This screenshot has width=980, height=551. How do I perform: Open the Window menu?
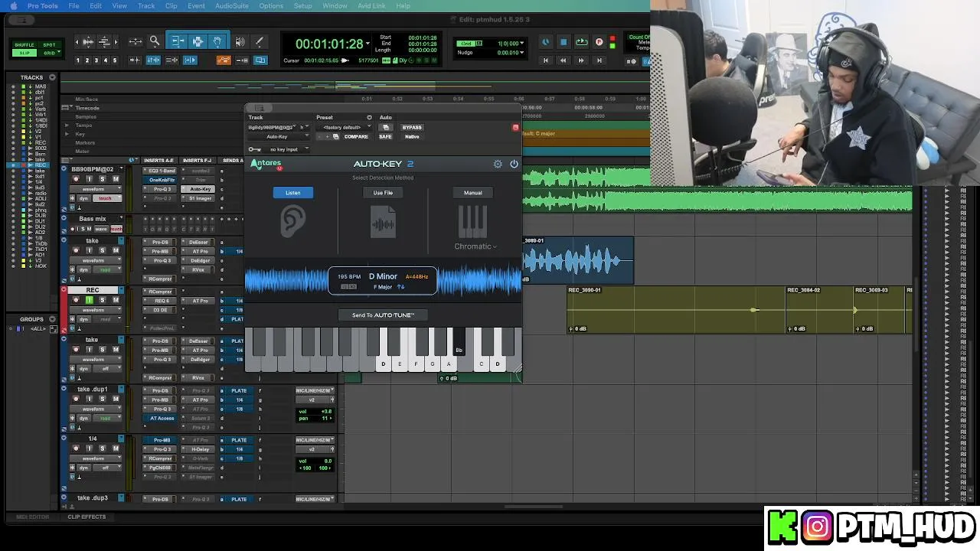[x=335, y=5]
